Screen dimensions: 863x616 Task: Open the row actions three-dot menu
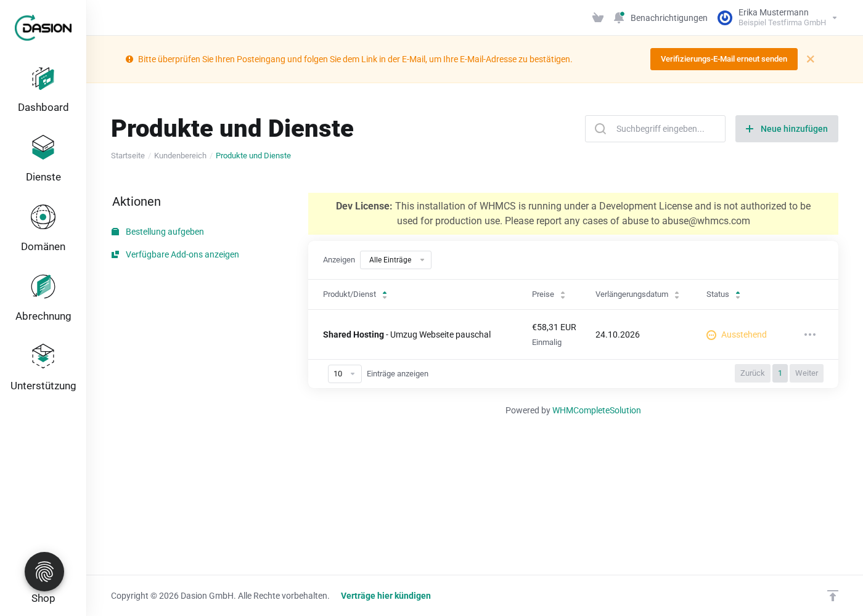coord(810,334)
